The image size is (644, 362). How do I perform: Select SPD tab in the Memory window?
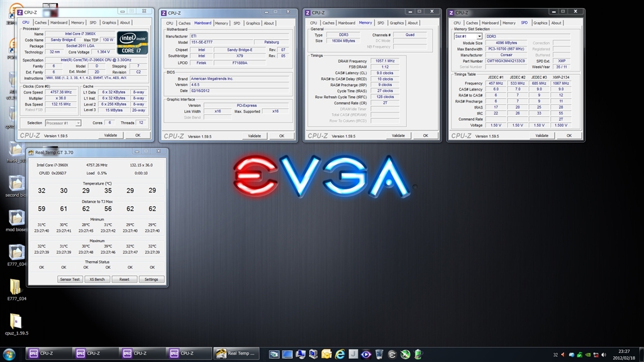pyautogui.click(x=380, y=23)
